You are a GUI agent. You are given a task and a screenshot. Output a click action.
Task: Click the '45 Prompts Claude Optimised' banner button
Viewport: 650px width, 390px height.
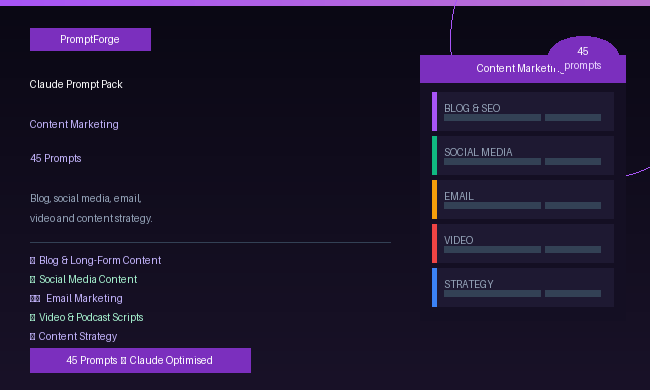[140, 360]
